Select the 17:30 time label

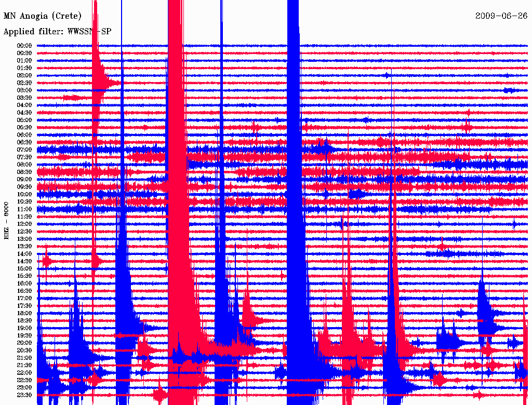pos(24,306)
